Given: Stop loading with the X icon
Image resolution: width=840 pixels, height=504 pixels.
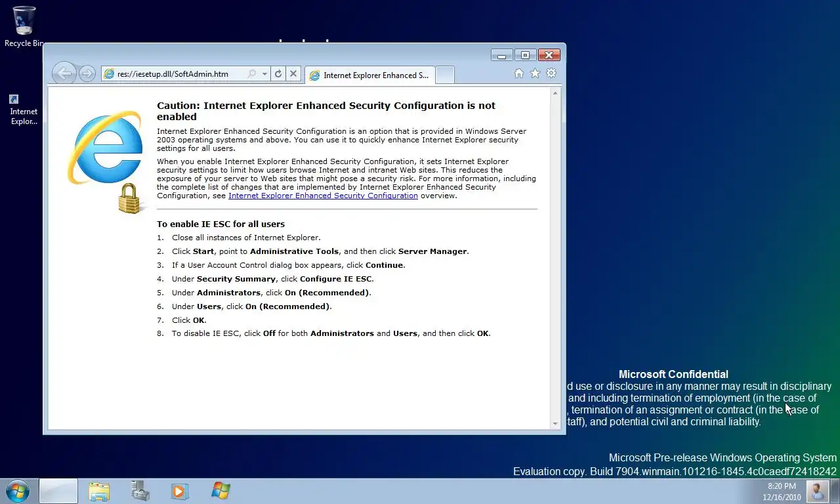Looking at the screenshot, I should click(293, 74).
